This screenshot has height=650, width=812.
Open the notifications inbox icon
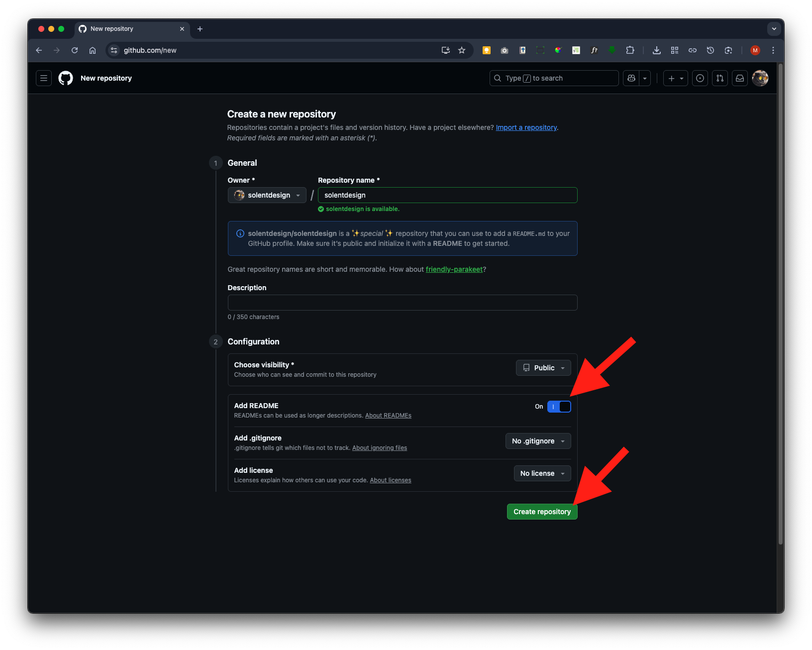(x=740, y=78)
